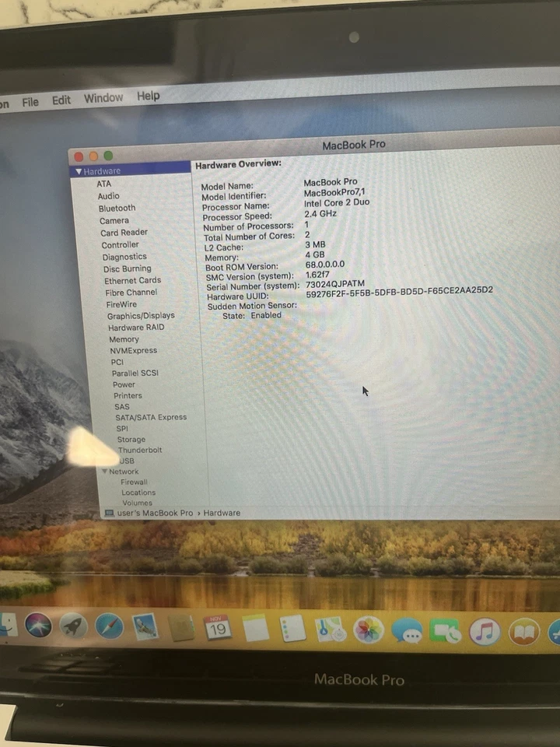The width and height of the screenshot is (560, 747).
Task: Select SATA/SATA Express in the sidebar
Action: 151,417
